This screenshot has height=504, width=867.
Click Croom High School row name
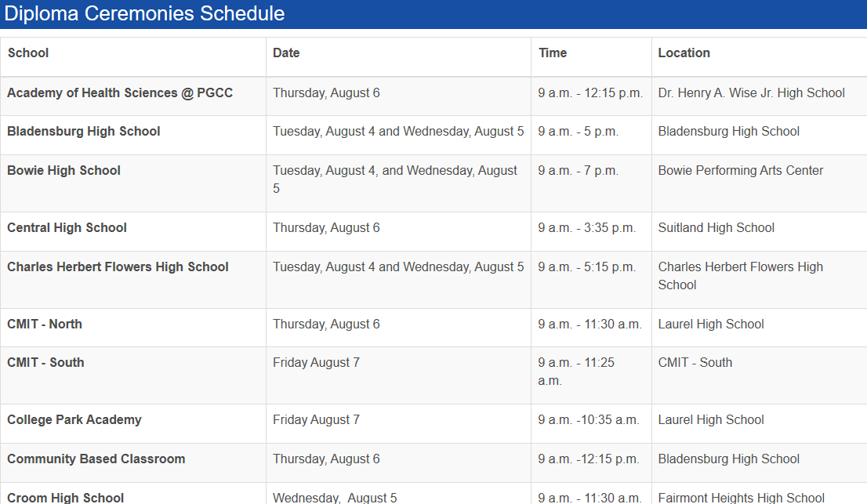coord(66,498)
